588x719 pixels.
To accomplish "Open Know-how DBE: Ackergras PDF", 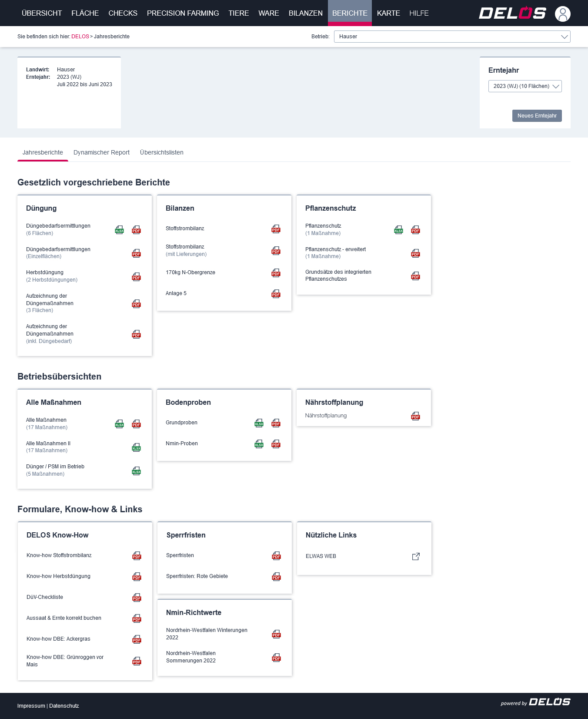I will point(137,639).
